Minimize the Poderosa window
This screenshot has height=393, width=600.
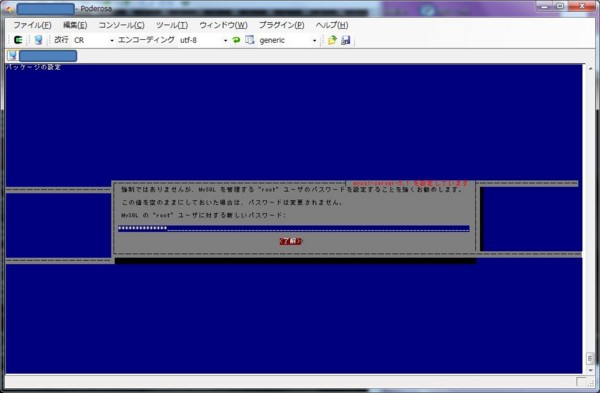[544, 6]
